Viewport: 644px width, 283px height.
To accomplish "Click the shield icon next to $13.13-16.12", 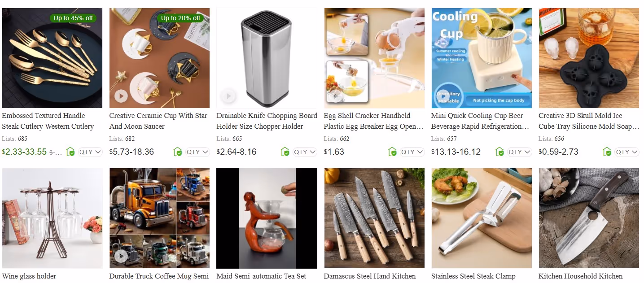I will [499, 152].
